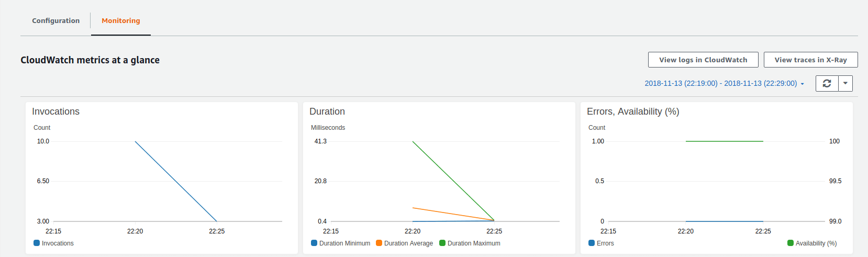Click View logs in CloudWatch button

coord(703,60)
